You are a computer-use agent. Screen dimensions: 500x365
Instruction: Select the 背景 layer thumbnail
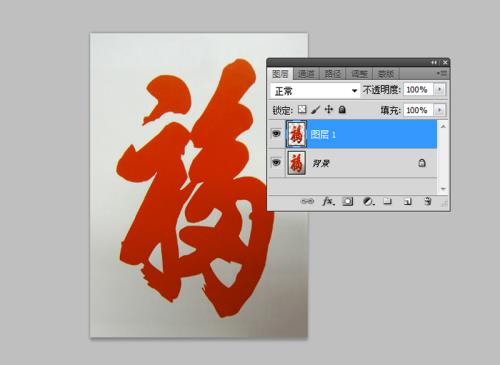click(296, 163)
